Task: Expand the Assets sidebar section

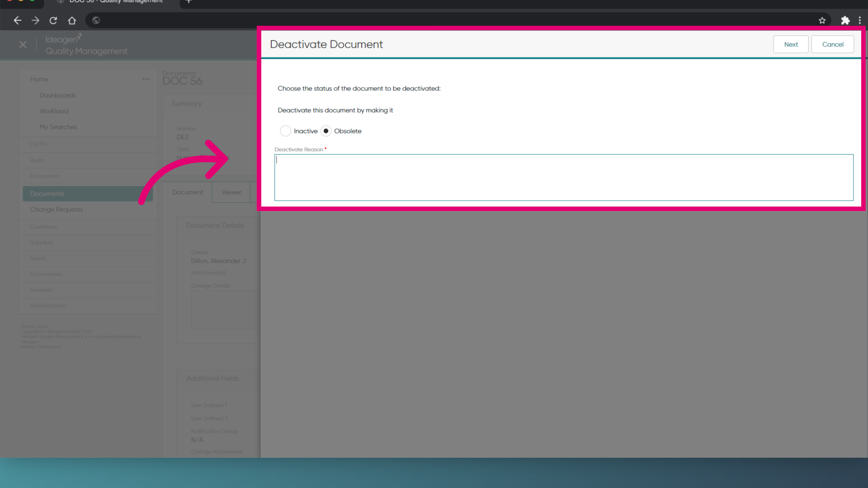Action: pyautogui.click(x=88, y=258)
